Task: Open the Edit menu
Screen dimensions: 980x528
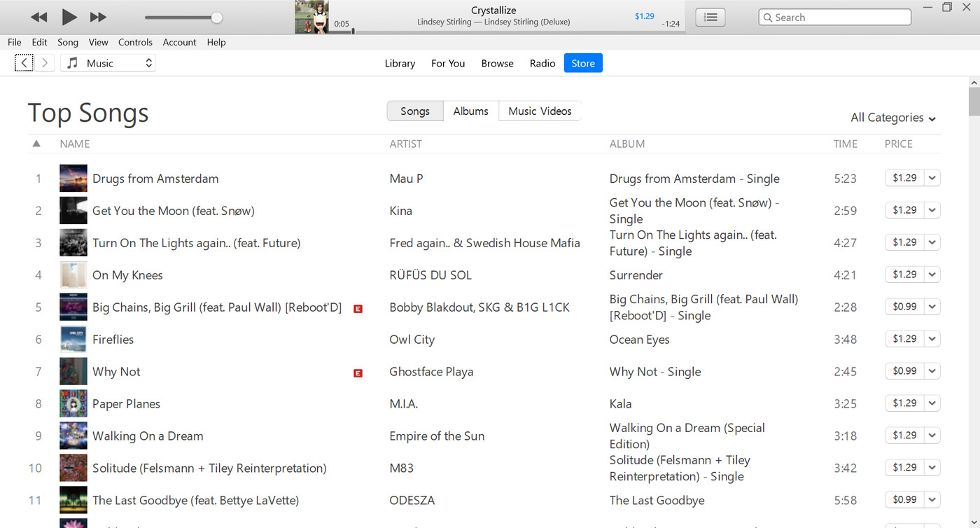Action: tap(40, 42)
